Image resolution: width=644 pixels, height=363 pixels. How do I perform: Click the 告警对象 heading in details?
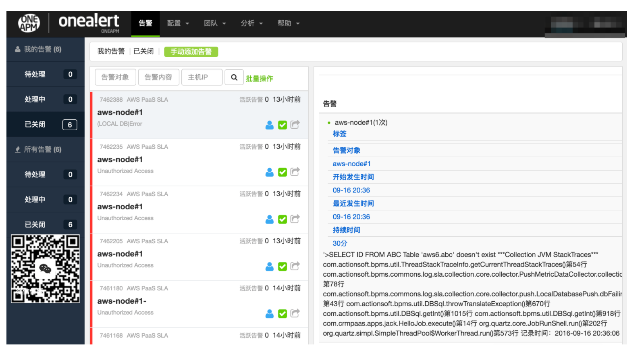(347, 150)
